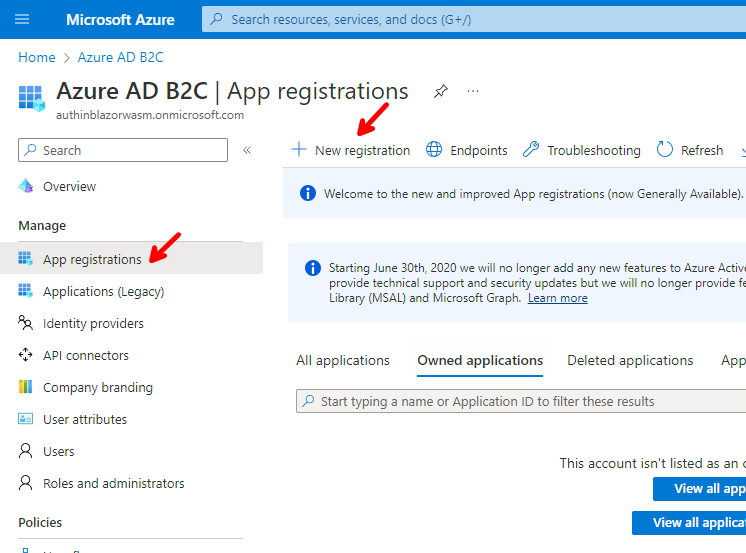
Task: Switch to Owned applications tab
Action: pos(480,361)
